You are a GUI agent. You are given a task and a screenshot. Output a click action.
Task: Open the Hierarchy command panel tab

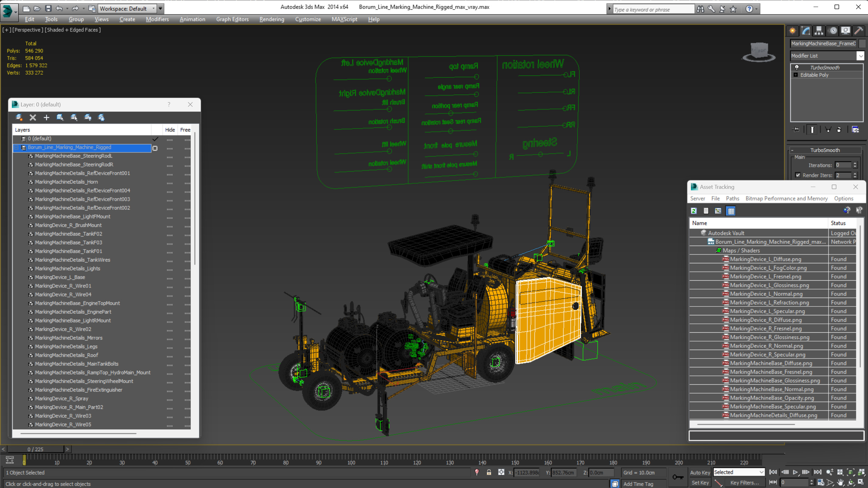(x=819, y=31)
